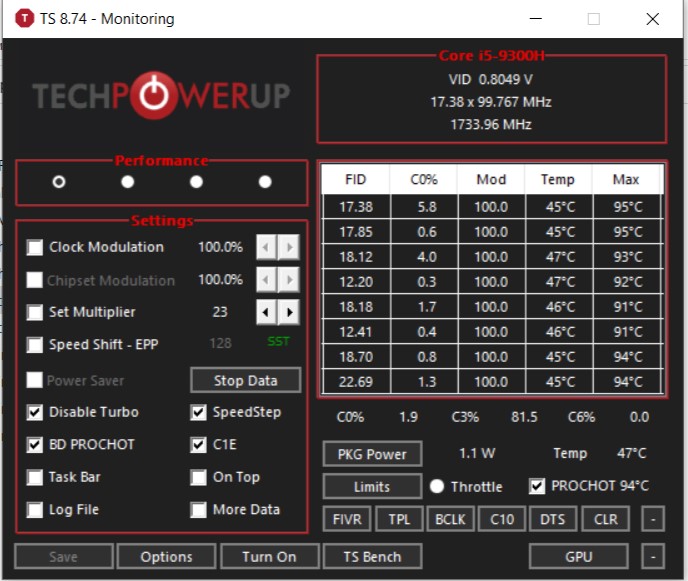Tick the Power Saver checkbox
Image resolution: width=688 pixels, height=581 pixels.
(x=35, y=380)
